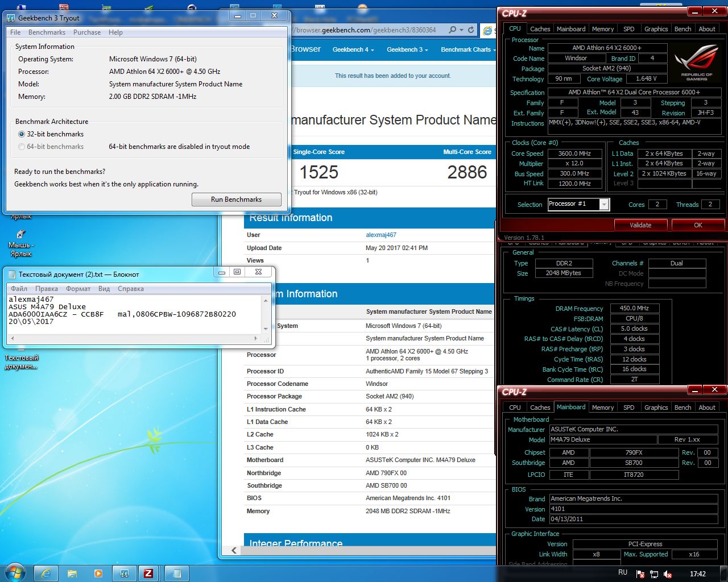Click the Geekbench 3 Tryout title bar icon

pos(11,18)
